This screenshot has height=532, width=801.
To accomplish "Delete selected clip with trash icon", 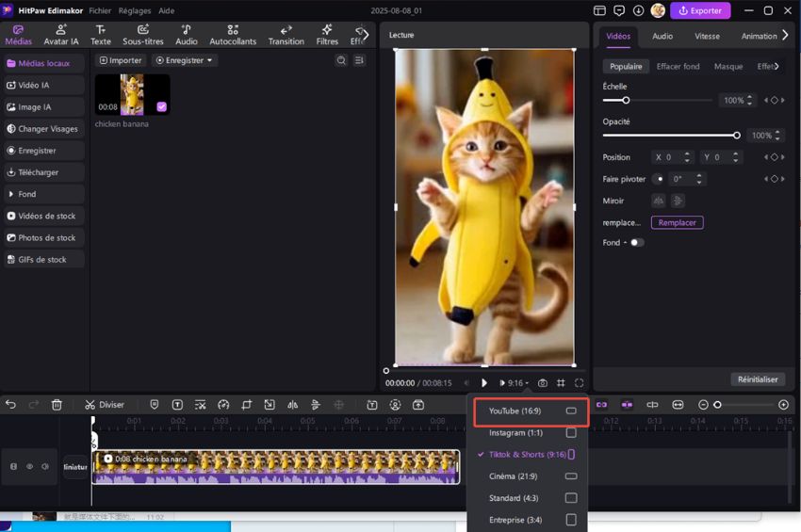I will coord(57,405).
